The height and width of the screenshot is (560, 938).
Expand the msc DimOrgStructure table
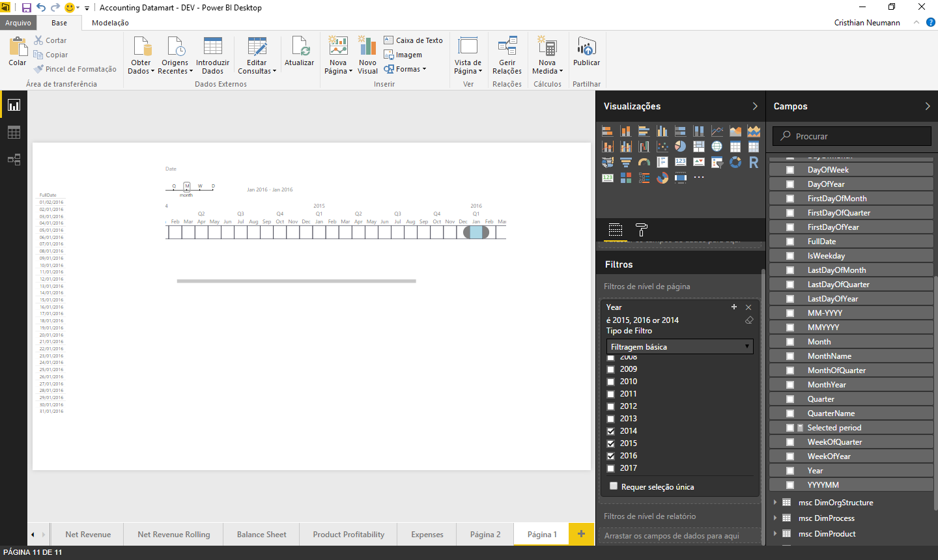775,502
